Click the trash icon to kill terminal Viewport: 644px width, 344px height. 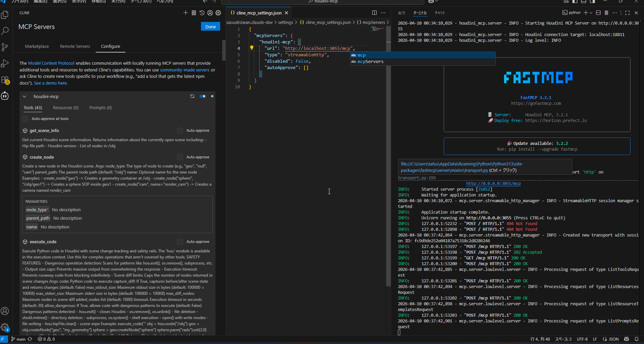(x=606, y=13)
